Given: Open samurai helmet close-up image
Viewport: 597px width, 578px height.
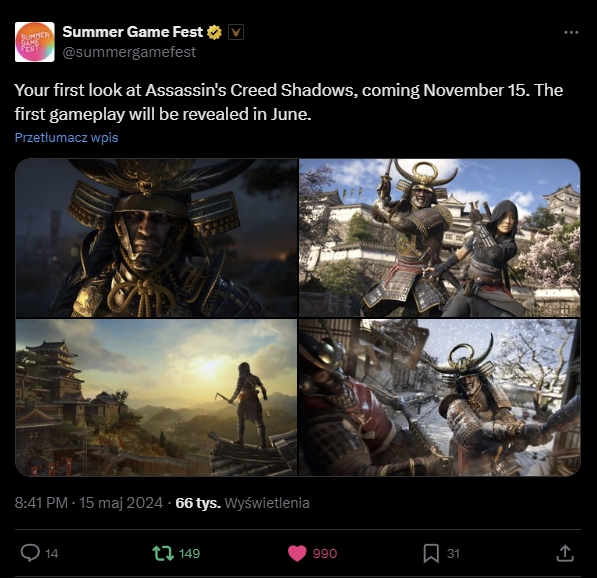Looking at the screenshot, I should 156,238.
